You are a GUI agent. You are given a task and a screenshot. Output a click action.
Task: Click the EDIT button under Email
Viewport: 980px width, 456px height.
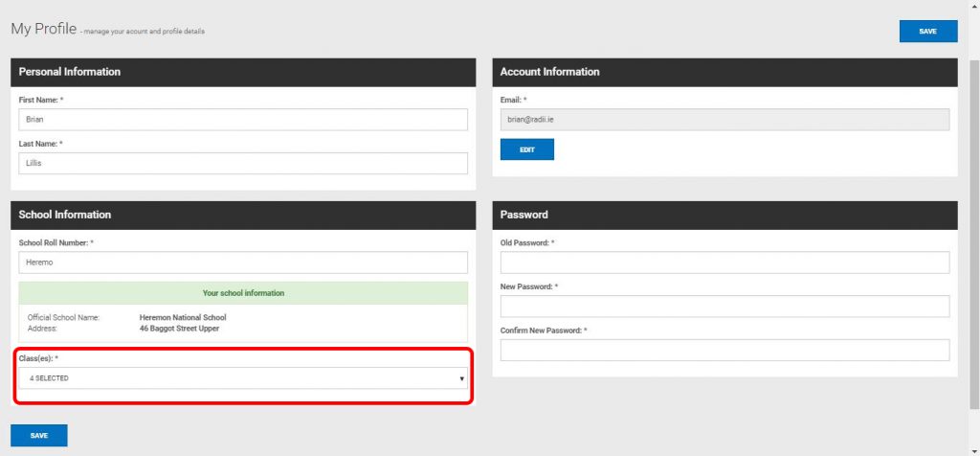pyautogui.click(x=526, y=149)
